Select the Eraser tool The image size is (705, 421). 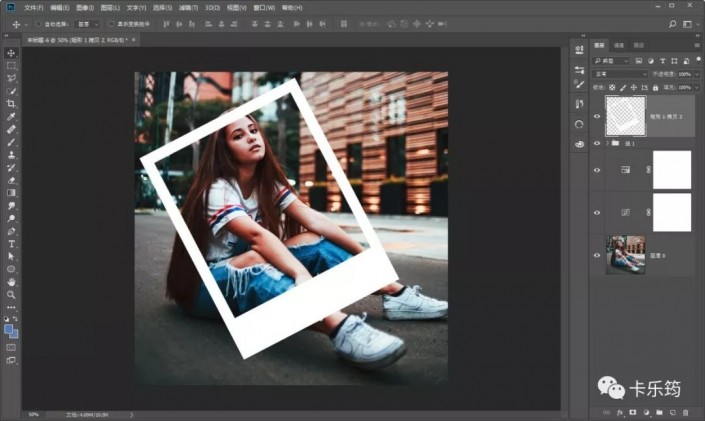11,180
